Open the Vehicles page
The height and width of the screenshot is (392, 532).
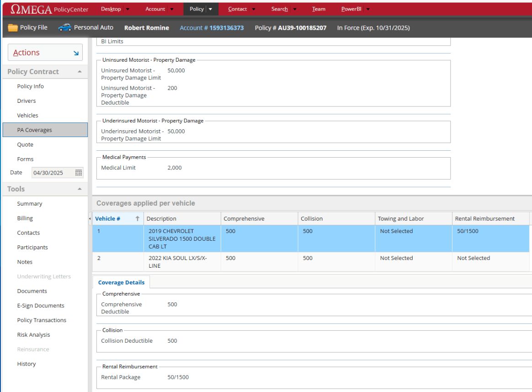(27, 115)
